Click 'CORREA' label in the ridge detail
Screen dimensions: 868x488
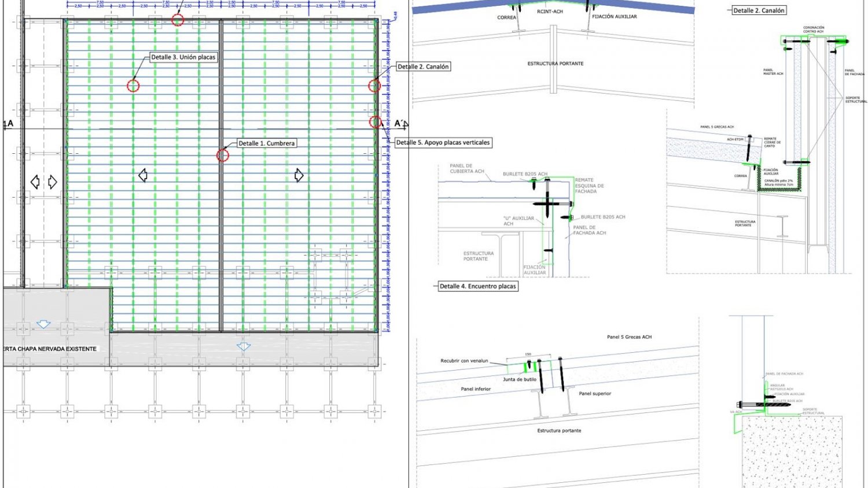tap(507, 18)
